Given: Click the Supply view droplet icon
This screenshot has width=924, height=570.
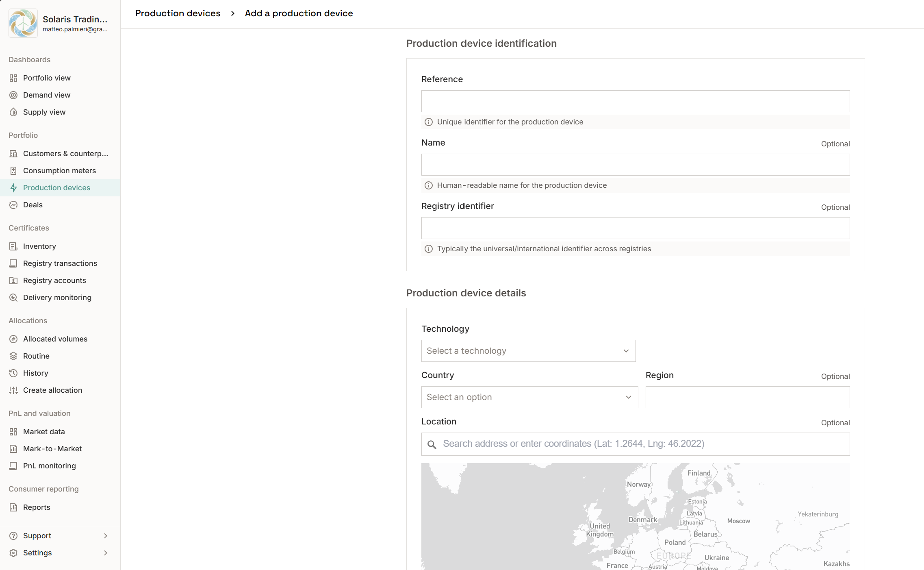Looking at the screenshot, I should (x=13, y=112).
